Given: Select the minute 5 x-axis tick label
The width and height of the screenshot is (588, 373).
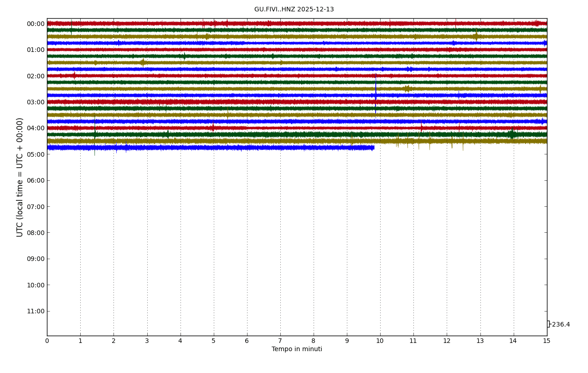Looking at the screenshot, I should click(214, 341).
